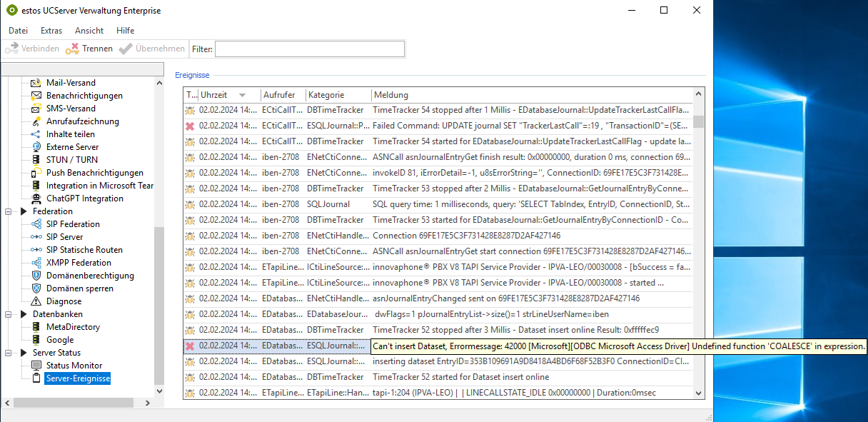The width and height of the screenshot is (868, 422).
Task: Click the Domänen sperren shield icon
Action: pos(36,288)
